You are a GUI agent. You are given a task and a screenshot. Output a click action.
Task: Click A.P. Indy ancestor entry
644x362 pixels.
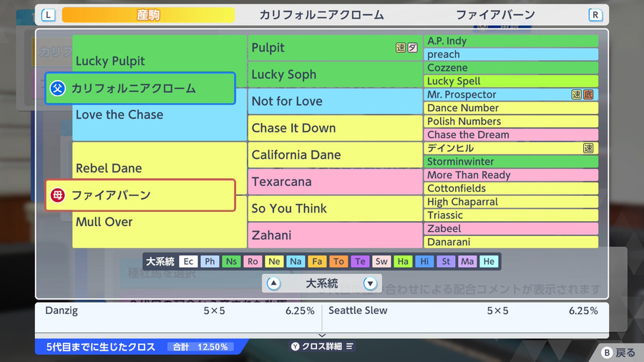coord(511,41)
